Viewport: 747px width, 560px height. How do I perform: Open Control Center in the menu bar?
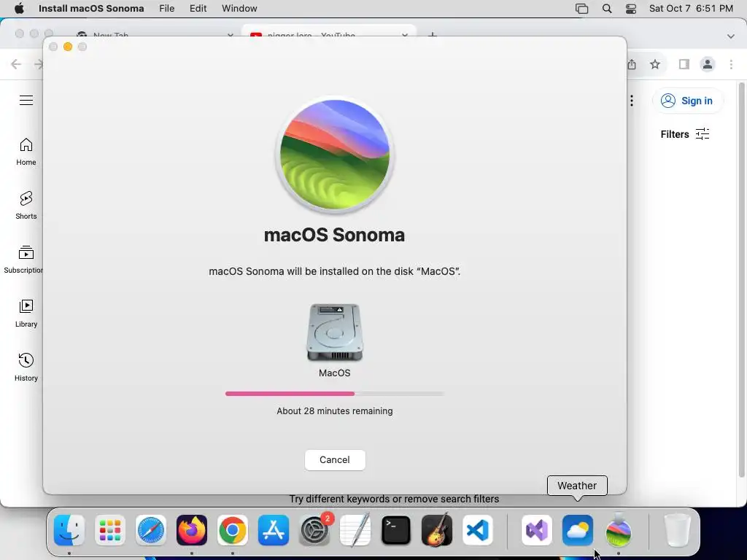(631, 9)
